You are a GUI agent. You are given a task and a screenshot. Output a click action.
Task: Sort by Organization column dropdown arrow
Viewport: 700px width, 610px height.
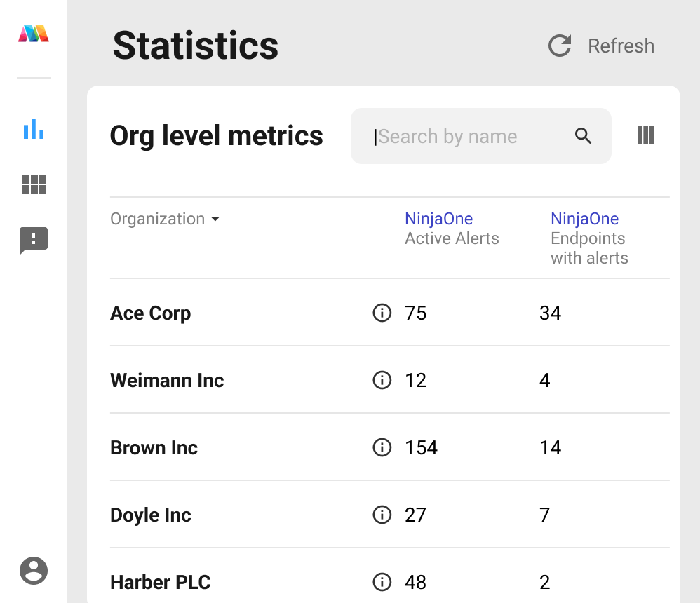[x=215, y=219]
